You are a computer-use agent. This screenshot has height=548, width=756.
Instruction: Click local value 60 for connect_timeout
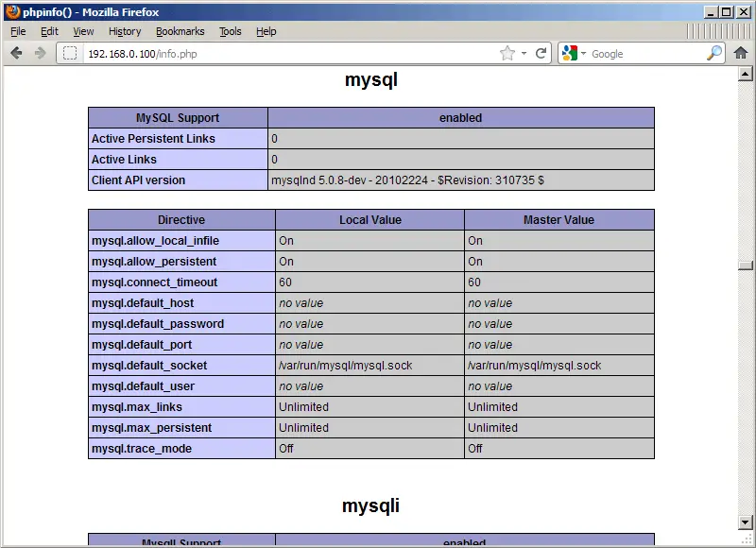[x=285, y=282]
